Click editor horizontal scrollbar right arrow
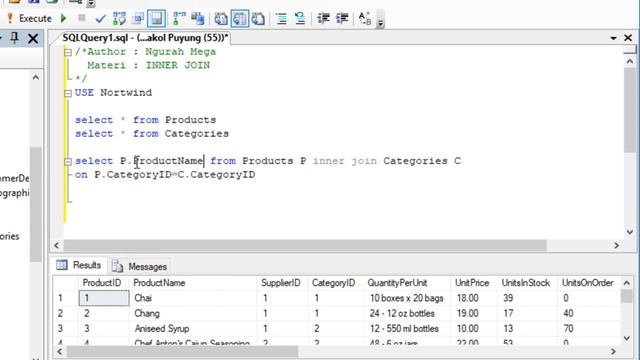 click(616, 245)
